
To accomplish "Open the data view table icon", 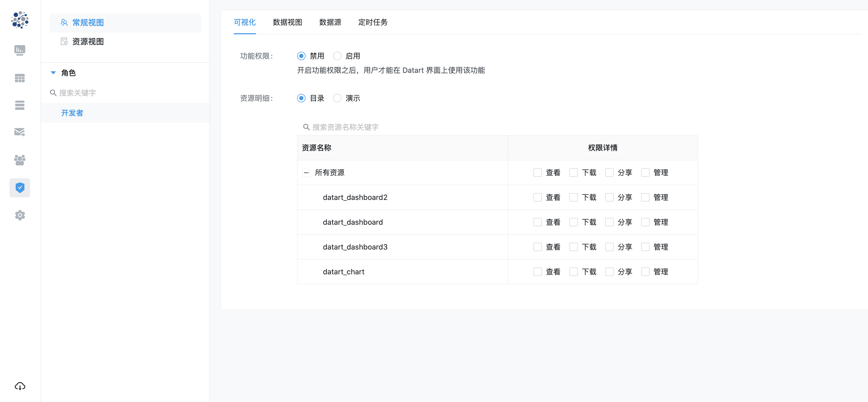I will coord(20,78).
